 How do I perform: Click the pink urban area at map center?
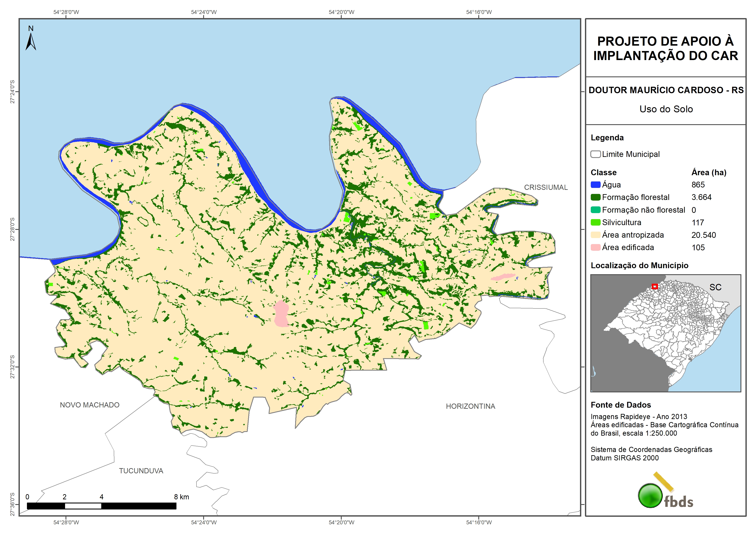tap(281, 314)
